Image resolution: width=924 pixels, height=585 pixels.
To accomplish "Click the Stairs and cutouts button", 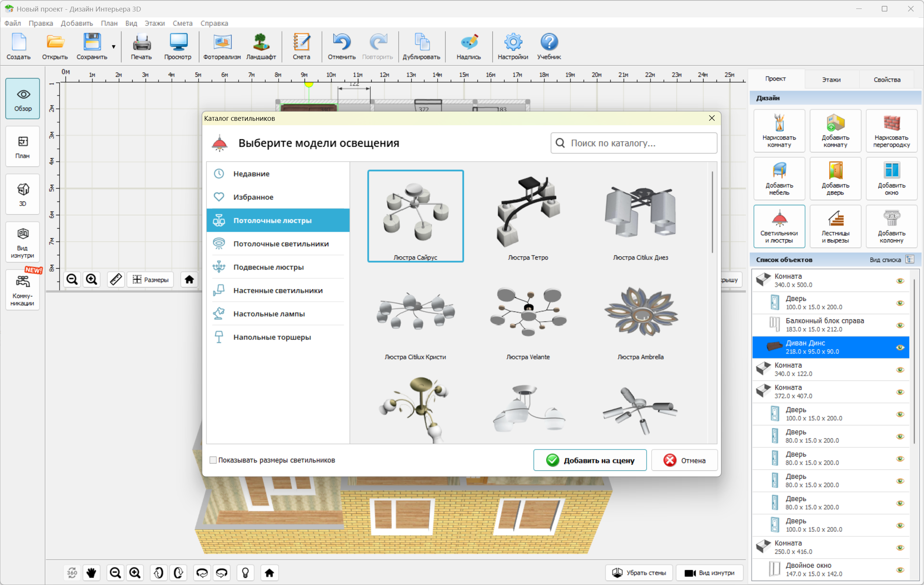I will pos(835,226).
